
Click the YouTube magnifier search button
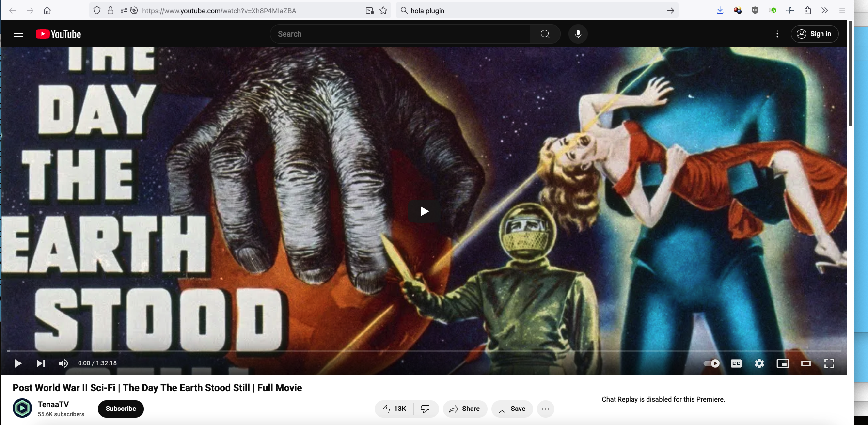545,34
